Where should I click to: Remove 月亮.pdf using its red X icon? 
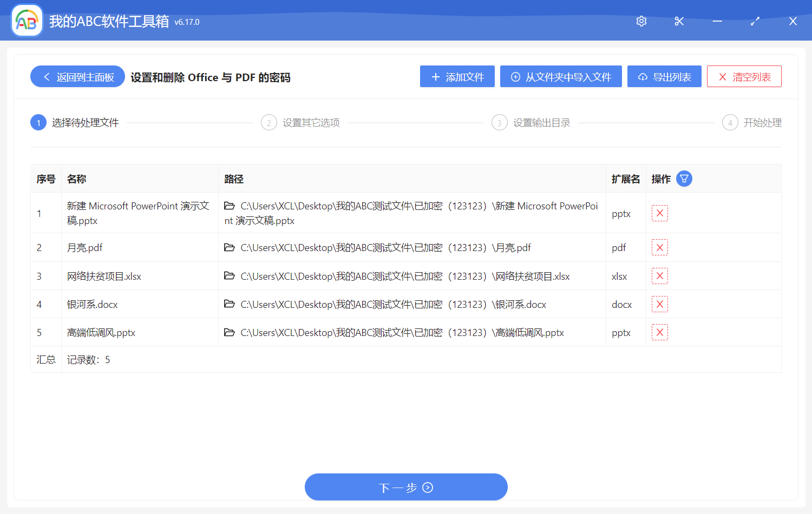pyautogui.click(x=659, y=247)
